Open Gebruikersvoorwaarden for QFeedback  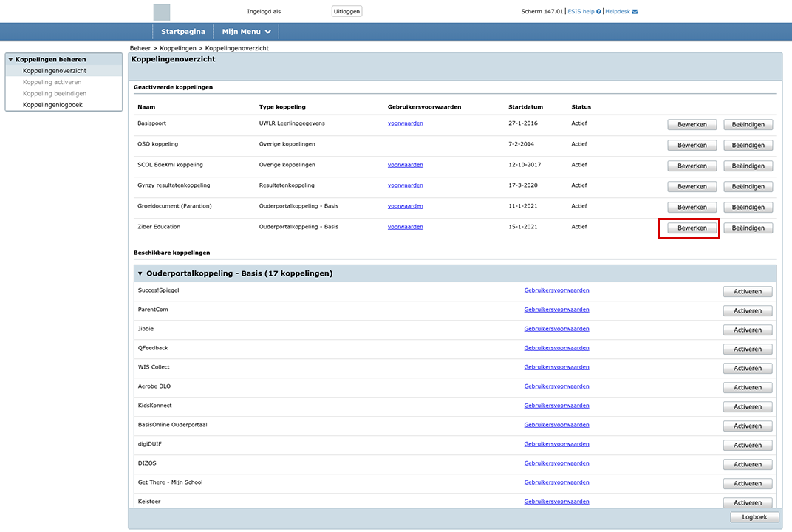556,348
